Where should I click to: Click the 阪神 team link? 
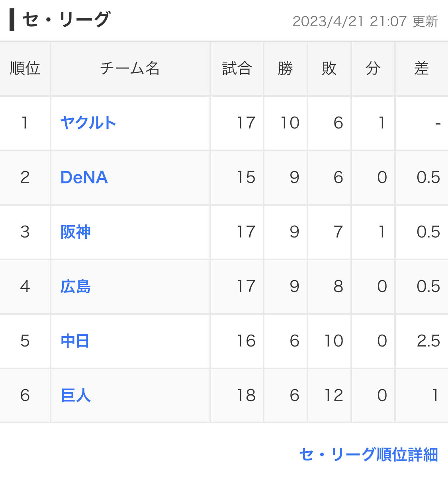76,232
